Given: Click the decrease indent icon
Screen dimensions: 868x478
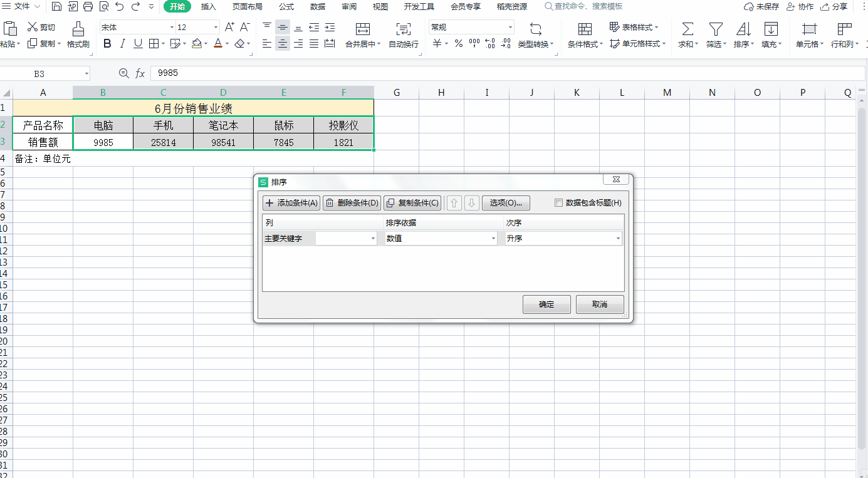Looking at the screenshot, I should (x=314, y=28).
